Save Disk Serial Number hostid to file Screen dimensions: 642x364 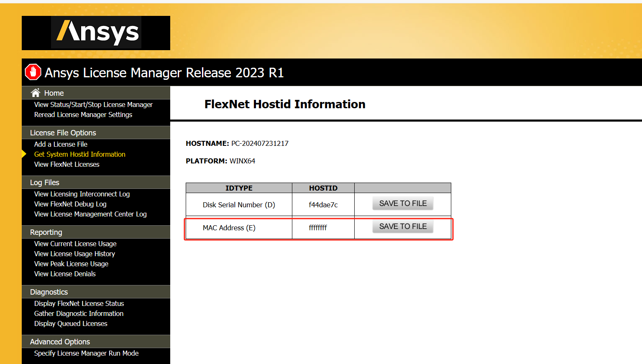tap(403, 203)
